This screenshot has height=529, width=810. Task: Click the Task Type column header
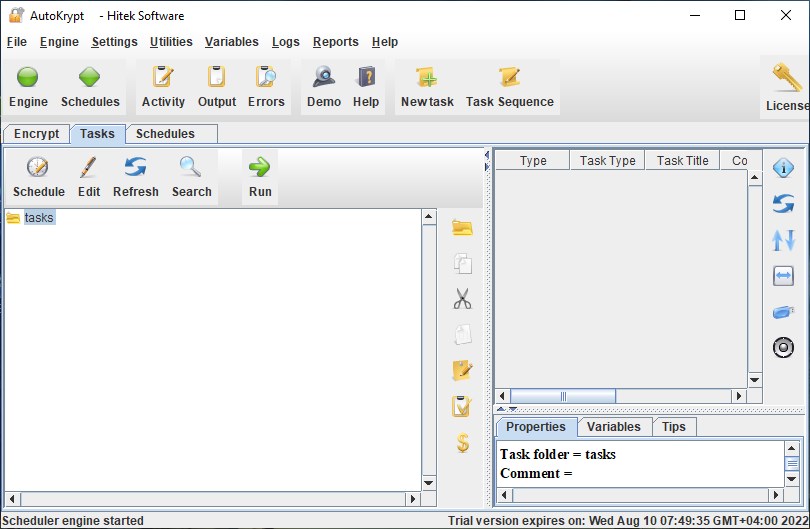pyautogui.click(x=607, y=161)
